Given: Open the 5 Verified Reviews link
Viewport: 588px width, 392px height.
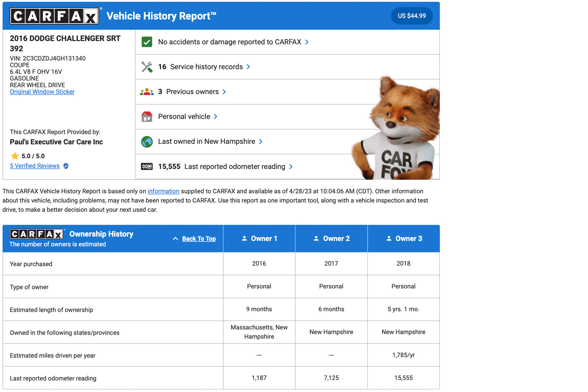Looking at the screenshot, I should point(34,166).
